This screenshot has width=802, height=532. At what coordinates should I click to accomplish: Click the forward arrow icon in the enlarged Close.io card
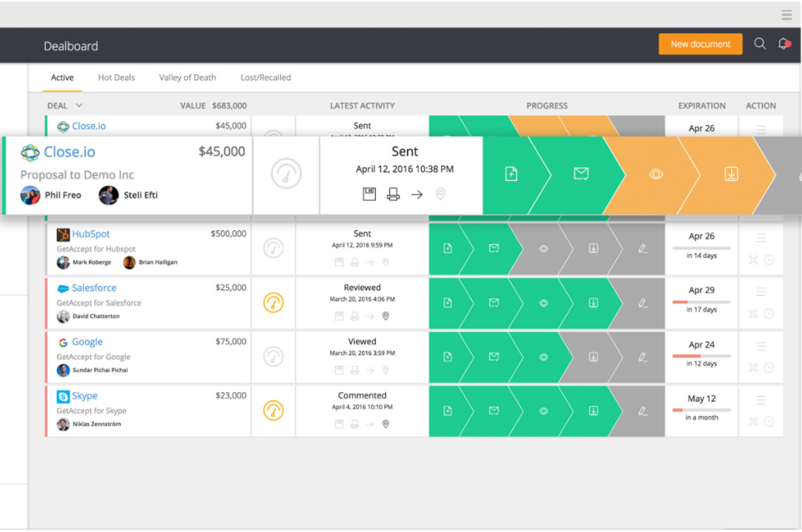click(417, 194)
